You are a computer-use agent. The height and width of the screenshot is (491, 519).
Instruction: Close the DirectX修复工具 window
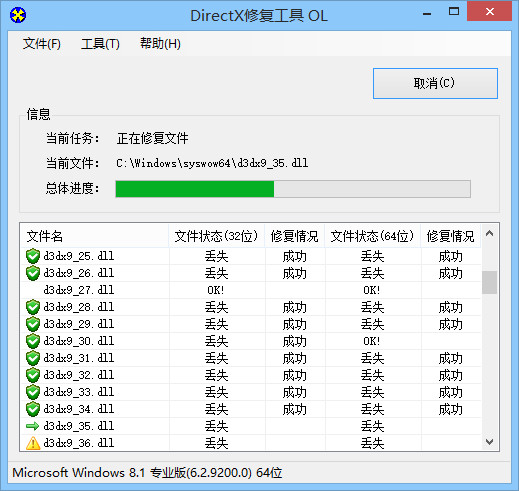pos(489,11)
